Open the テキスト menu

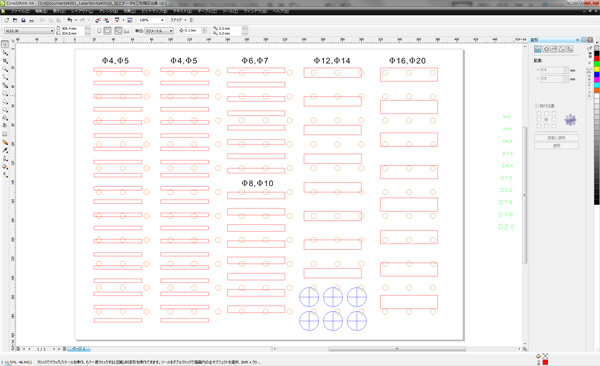182,11
